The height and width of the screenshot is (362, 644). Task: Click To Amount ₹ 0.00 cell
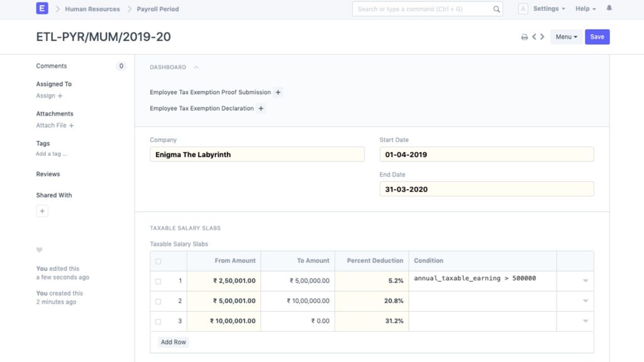tap(297, 321)
